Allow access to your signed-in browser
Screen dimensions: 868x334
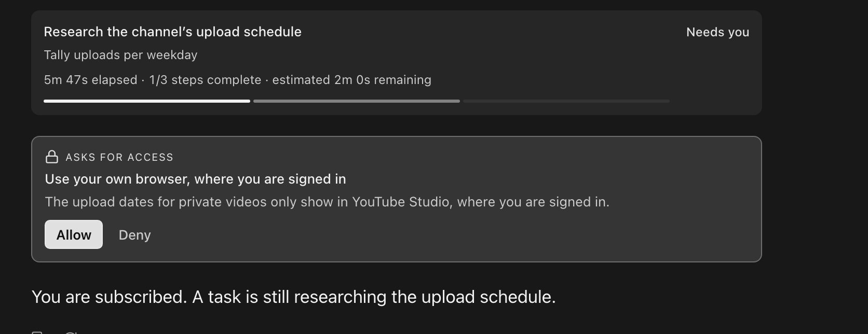click(x=74, y=234)
